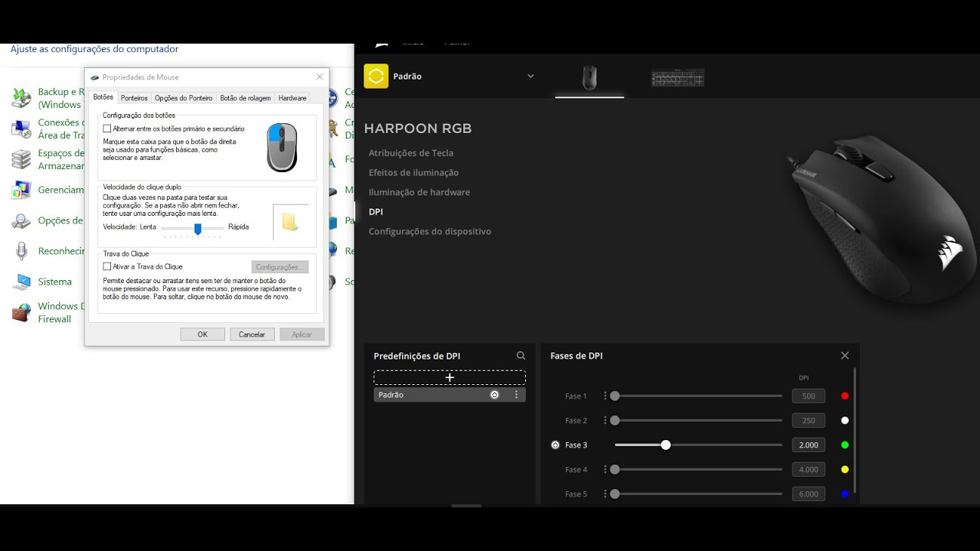Select the Harpoon mouse device icon in iCUE

coord(589,77)
